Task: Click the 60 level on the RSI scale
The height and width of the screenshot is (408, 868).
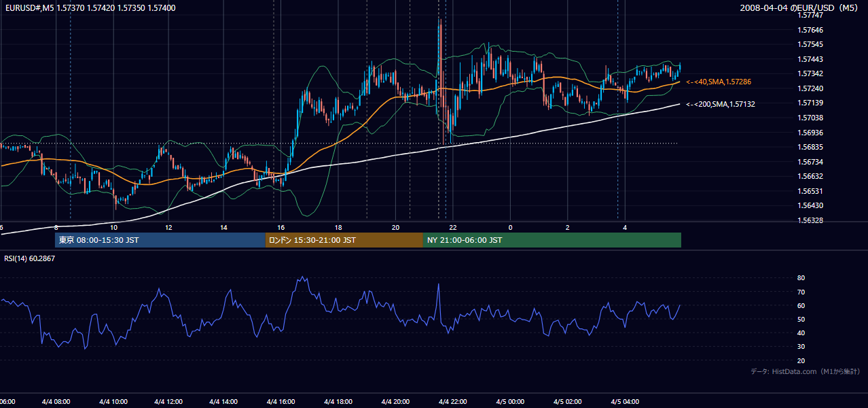Action: pyautogui.click(x=801, y=305)
